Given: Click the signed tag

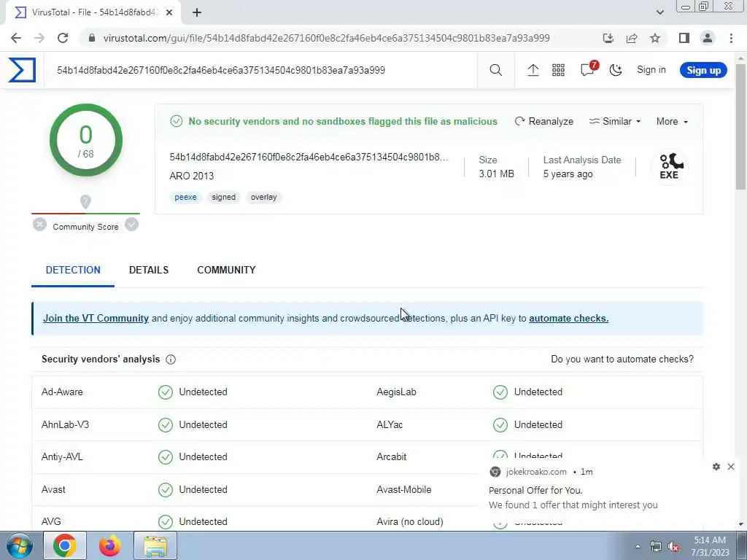Looking at the screenshot, I should point(223,197).
